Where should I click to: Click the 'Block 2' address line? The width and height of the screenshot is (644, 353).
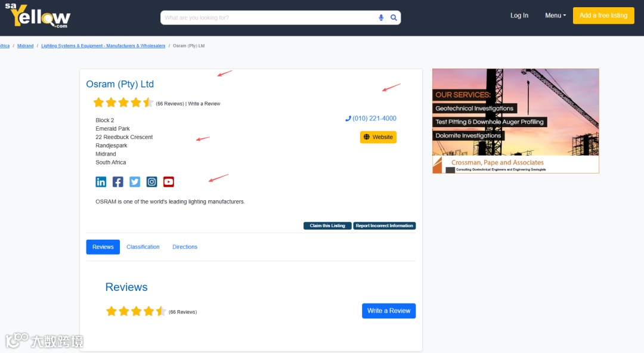point(105,120)
